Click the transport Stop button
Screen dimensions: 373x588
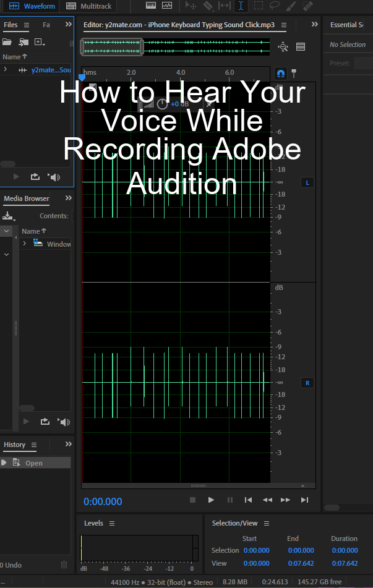click(x=192, y=500)
